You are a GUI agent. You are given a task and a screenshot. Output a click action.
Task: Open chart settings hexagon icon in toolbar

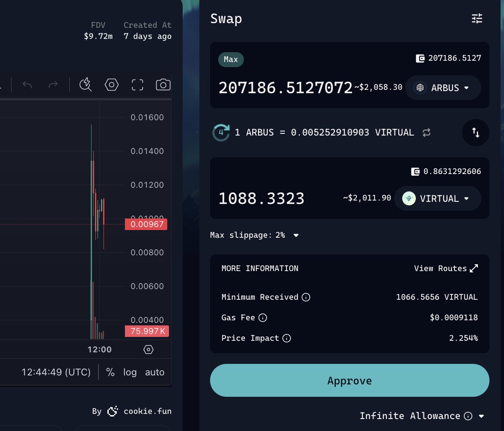[x=112, y=85]
